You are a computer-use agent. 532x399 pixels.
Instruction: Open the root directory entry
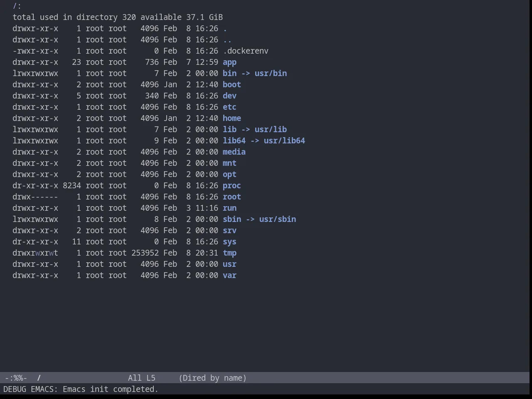pyautogui.click(x=232, y=197)
